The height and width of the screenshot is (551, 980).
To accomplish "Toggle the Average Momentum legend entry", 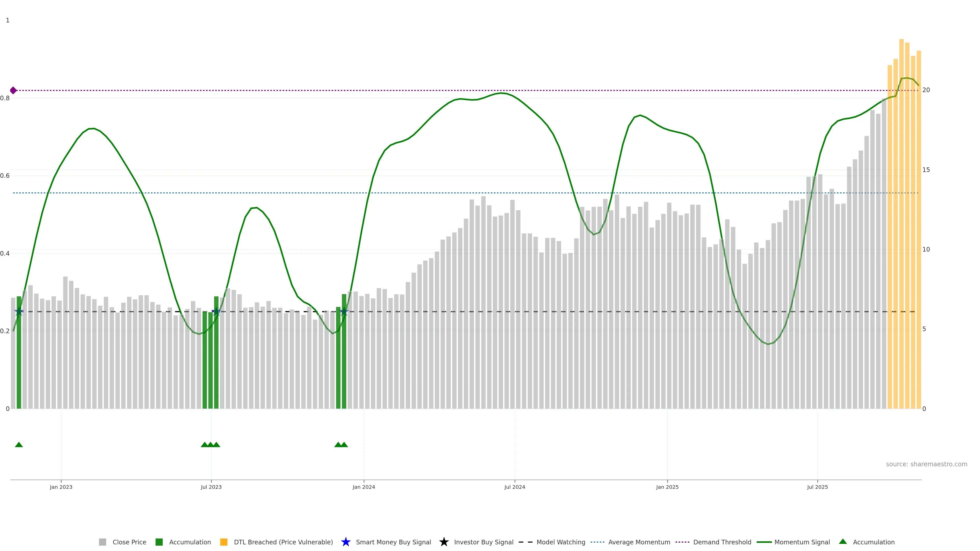I will [x=630, y=542].
